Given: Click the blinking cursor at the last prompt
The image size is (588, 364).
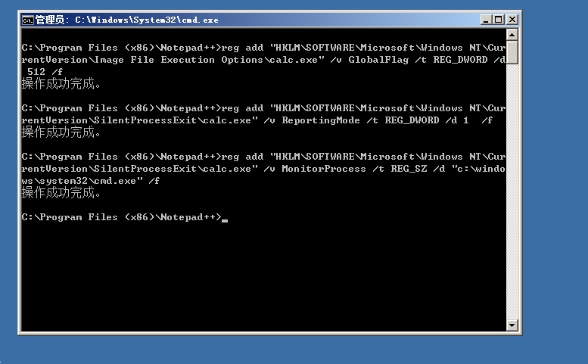Looking at the screenshot, I should point(225,221).
